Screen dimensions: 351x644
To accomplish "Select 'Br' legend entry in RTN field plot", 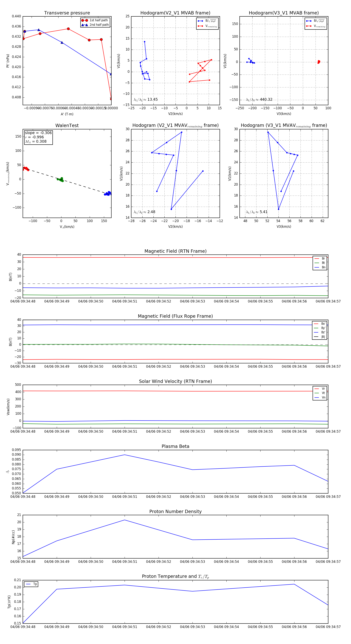I will coord(320,259).
